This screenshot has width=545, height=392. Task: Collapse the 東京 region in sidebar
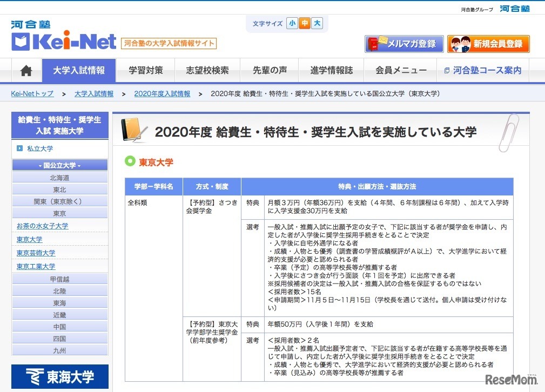click(60, 213)
